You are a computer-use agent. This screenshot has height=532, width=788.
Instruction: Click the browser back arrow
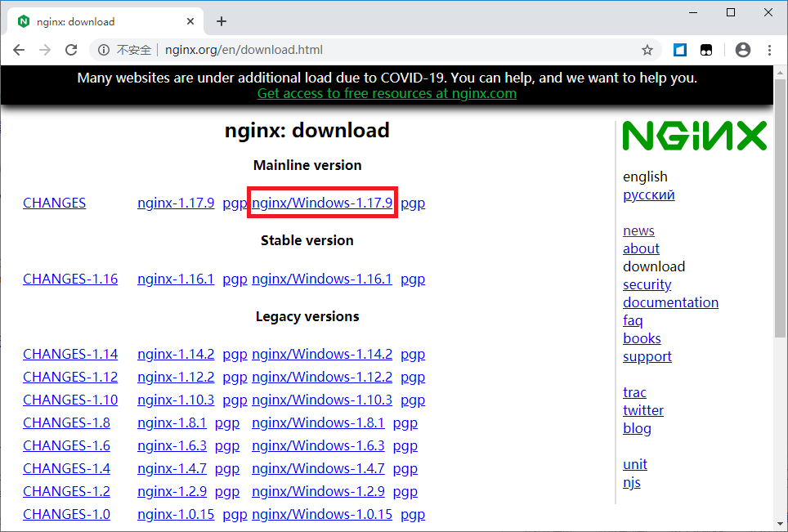18,50
